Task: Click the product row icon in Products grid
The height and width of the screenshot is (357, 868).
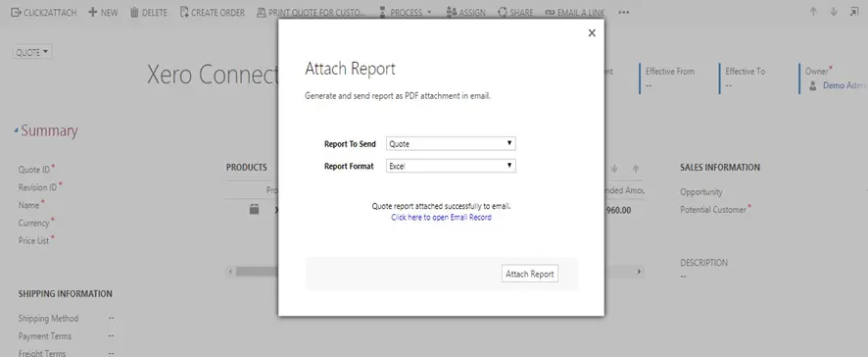Action: (254, 210)
